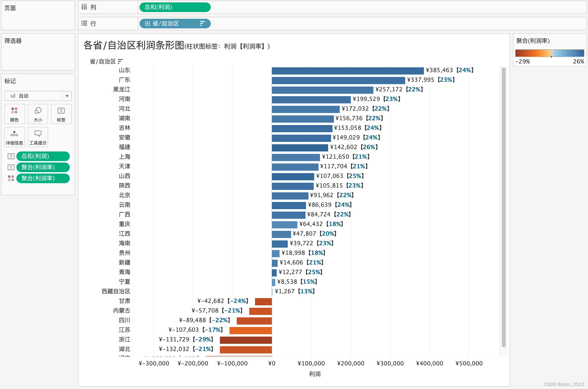
Task: Expand plus box on 省/自治区 row pill
Action: point(147,24)
